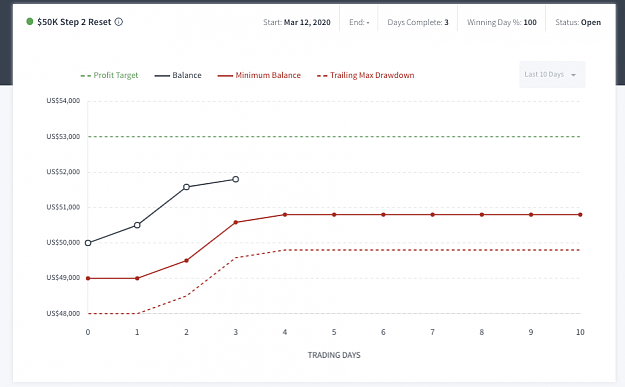Click the Balance data point at day 3

coord(236,179)
